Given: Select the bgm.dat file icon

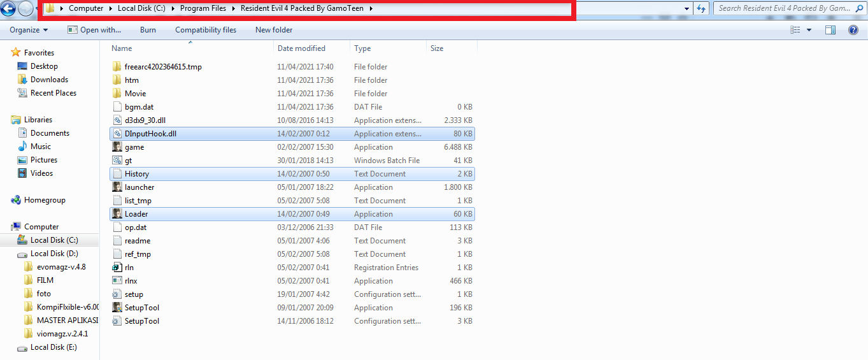Looking at the screenshot, I should [x=117, y=107].
